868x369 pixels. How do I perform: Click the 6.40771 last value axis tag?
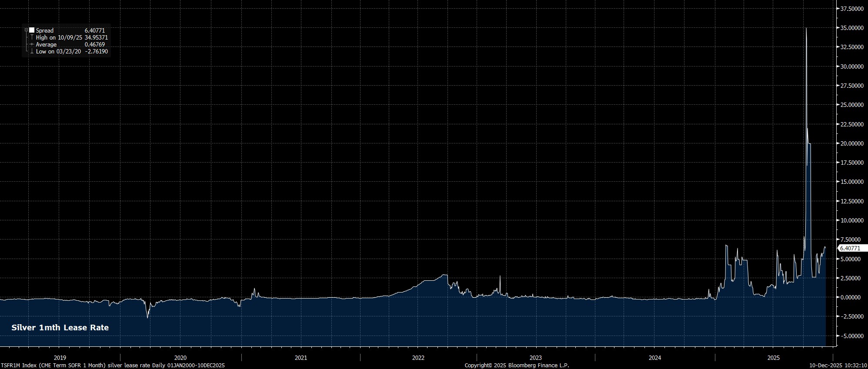[850, 248]
